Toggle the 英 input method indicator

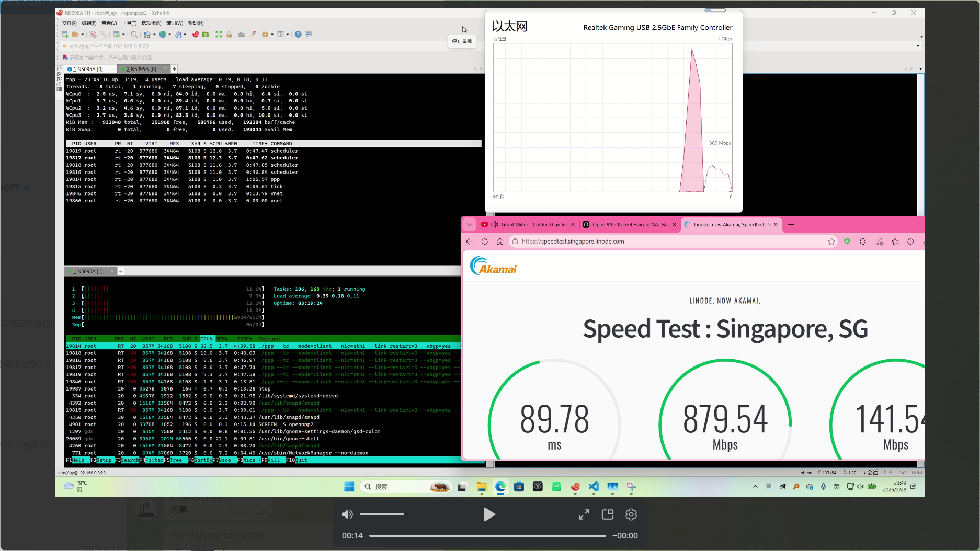pos(837,487)
